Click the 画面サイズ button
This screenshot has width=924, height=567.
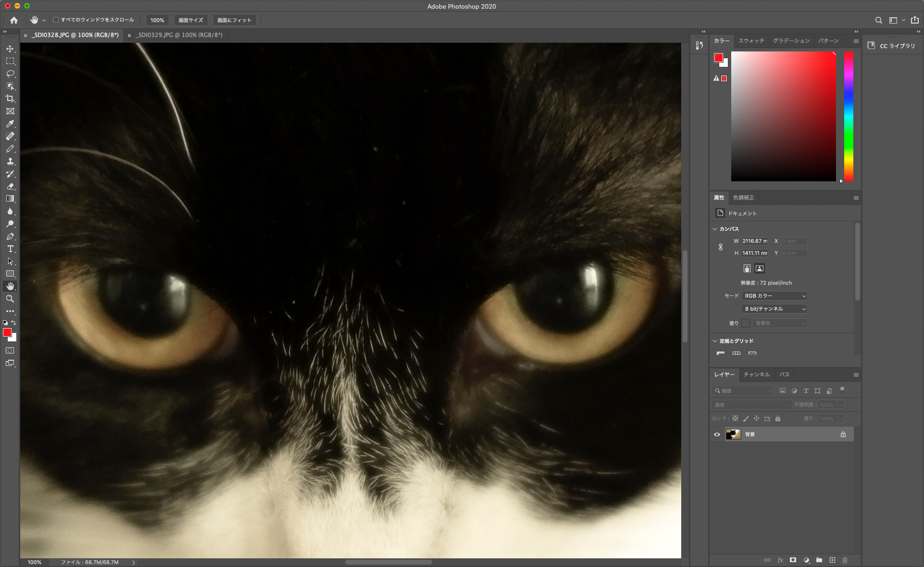pos(191,20)
